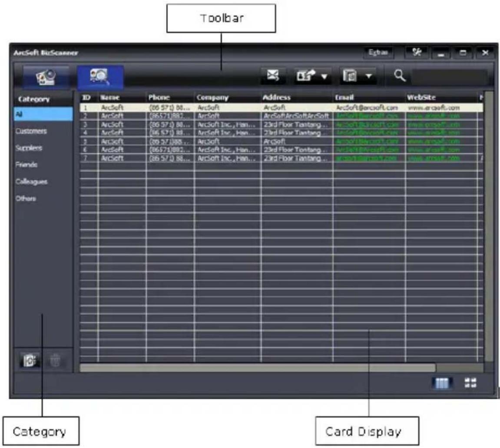The width and height of the screenshot is (500, 448).
Task: Expand the export options dropdown arrow
Action: (325, 76)
